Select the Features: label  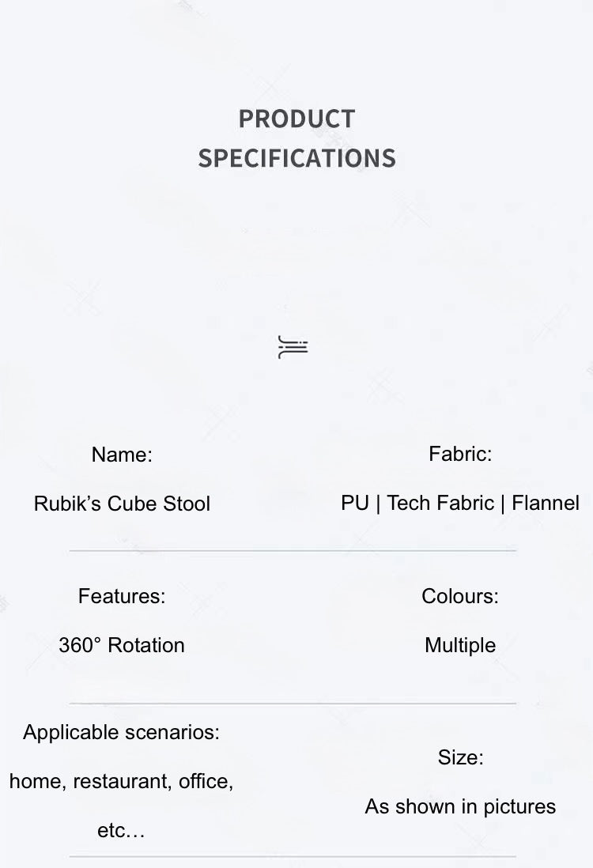[x=122, y=596]
